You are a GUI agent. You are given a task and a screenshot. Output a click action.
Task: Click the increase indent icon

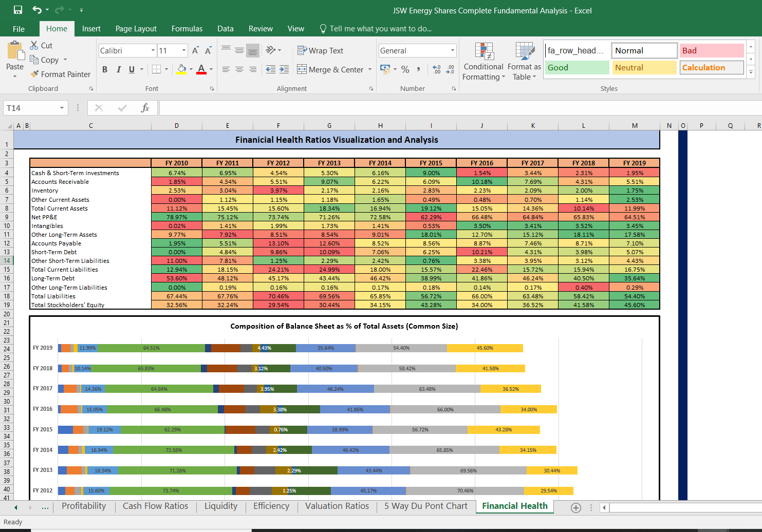point(284,69)
